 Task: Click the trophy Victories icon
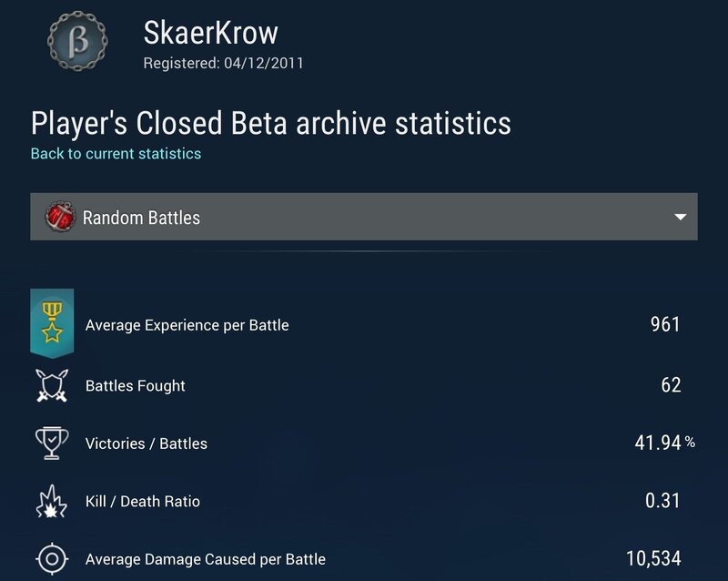click(x=52, y=443)
